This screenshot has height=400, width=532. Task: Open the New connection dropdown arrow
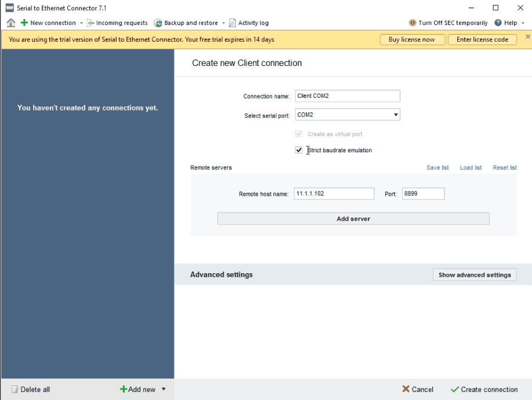tap(82, 23)
